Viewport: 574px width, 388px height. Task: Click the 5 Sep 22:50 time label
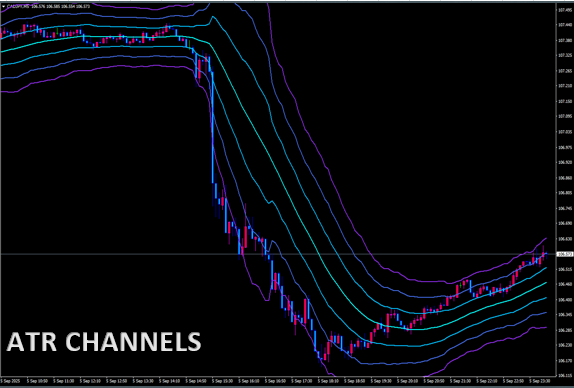[x=514, y=381]
